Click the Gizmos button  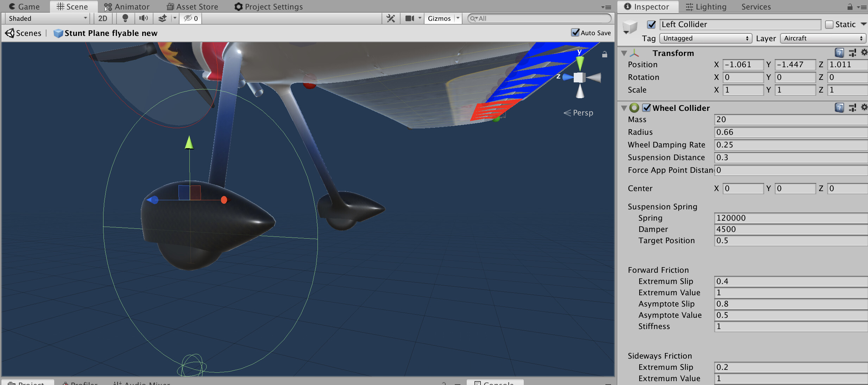pyautogui.click(x=439, y=18)
